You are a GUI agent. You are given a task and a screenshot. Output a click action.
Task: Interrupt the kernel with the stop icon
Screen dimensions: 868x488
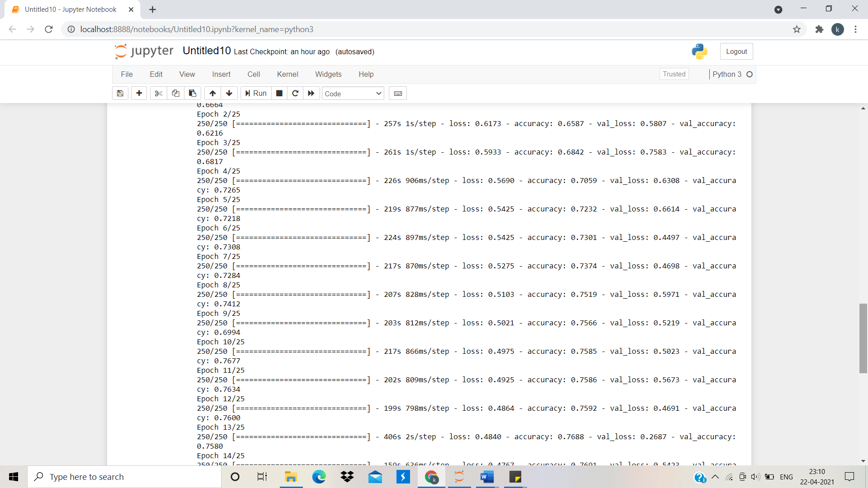click(279, 93)
